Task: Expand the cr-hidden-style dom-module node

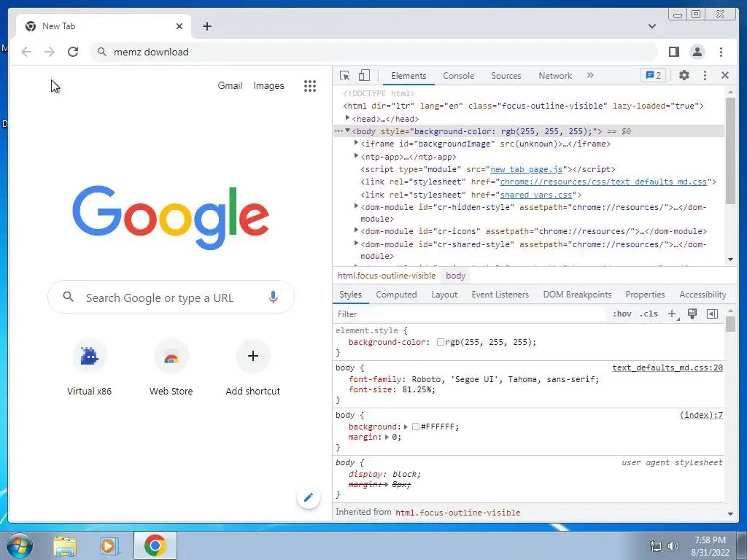Action: point(356,206)
